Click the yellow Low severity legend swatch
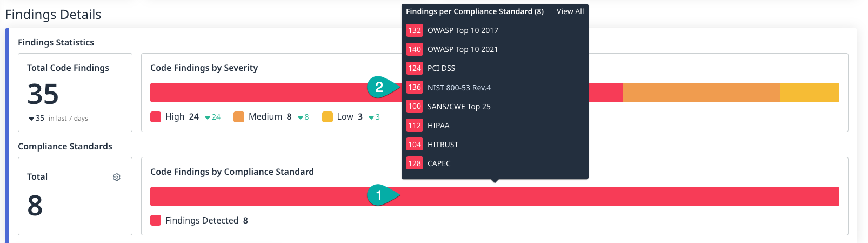 (327, 117)
